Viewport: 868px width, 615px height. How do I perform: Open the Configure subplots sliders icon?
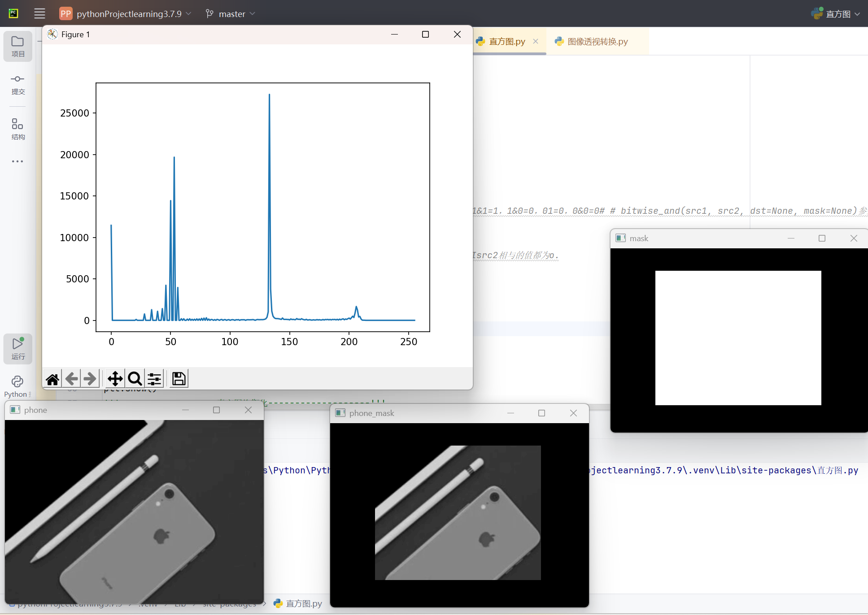[x=154, y=379]
